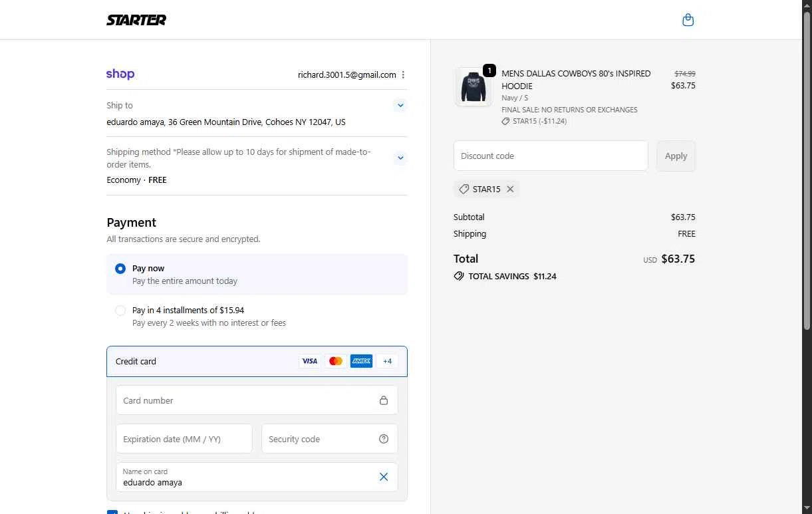Clear the Name on card field

(384, 477)
